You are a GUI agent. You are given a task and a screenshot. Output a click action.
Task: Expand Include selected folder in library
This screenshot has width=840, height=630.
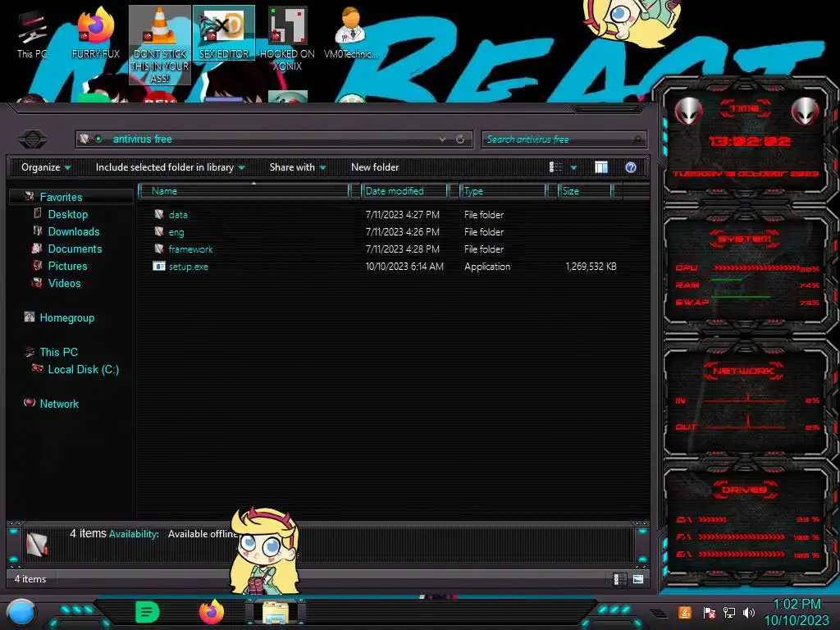click(171, 167)
